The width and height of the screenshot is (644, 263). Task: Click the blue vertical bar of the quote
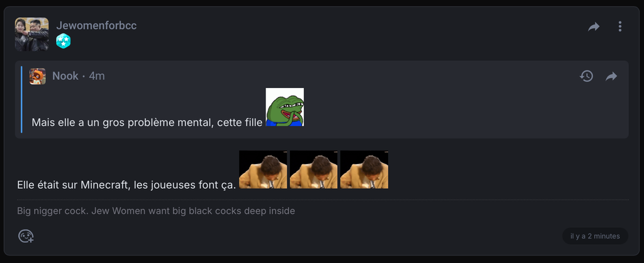coord(21,99)
